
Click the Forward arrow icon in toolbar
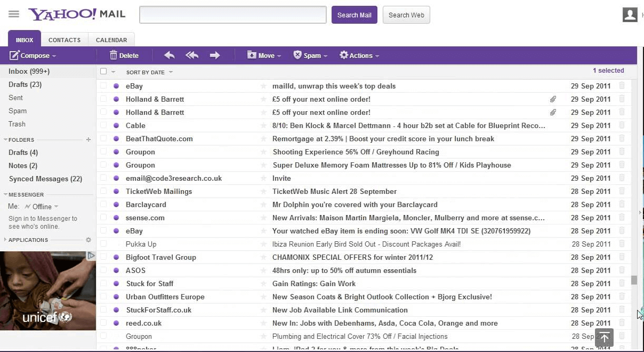214,55
